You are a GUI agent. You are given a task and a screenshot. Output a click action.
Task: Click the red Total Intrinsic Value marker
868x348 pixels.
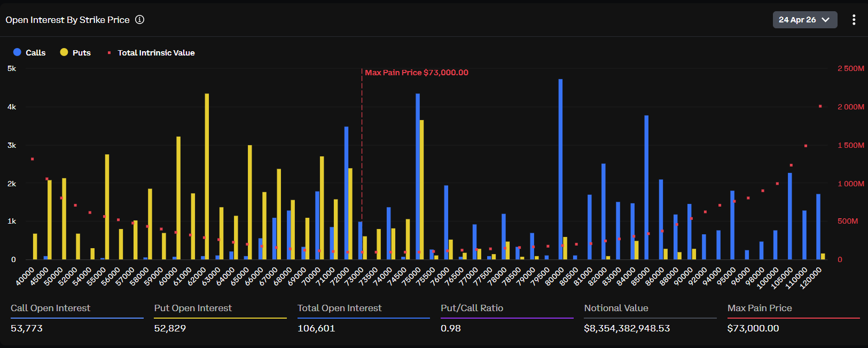(x=109, y=52)
